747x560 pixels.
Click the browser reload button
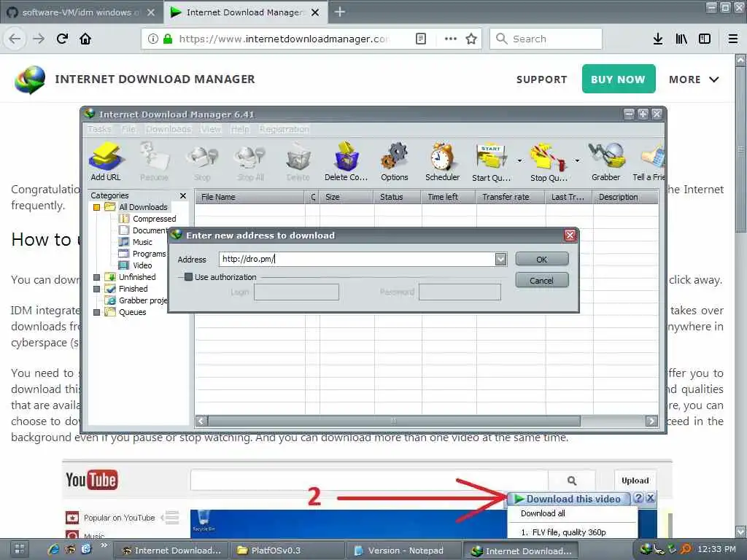click(63, 39)
